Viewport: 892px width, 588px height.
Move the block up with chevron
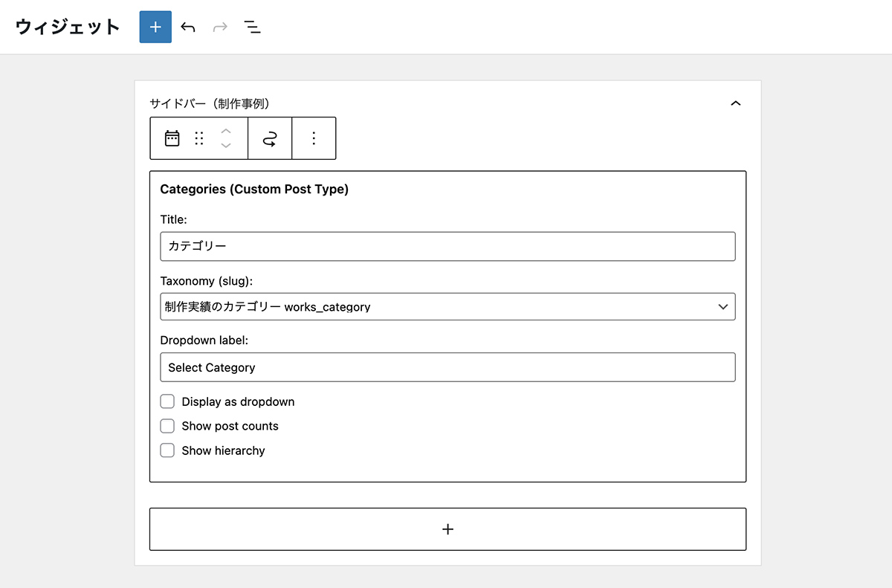tap(226, 131)
